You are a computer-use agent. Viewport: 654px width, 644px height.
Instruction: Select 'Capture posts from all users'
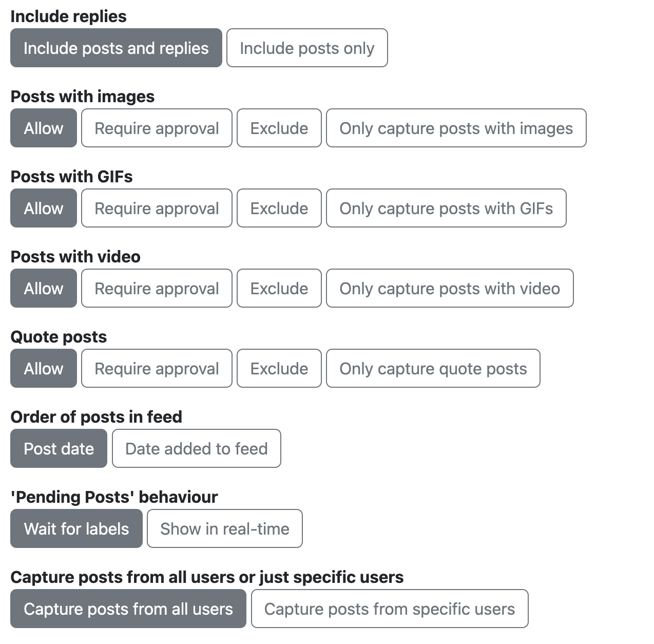coord(128,609)
